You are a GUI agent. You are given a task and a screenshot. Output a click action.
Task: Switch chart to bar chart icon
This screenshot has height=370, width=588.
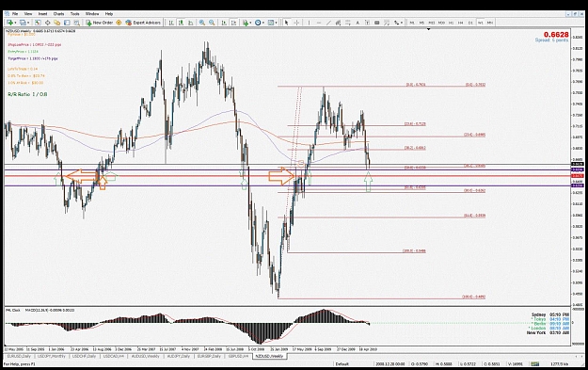coord(171,23)
